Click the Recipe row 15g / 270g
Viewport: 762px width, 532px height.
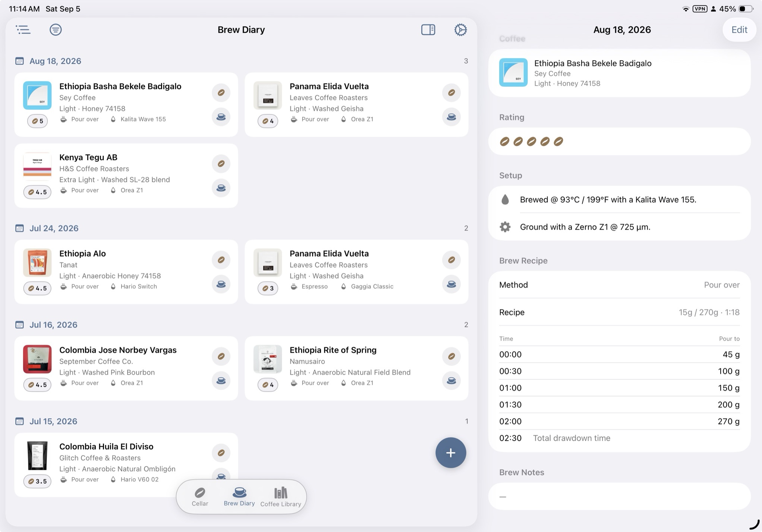coord(619,312)
